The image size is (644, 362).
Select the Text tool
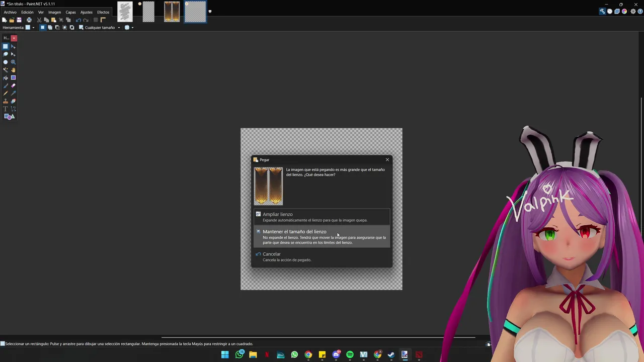6,109
